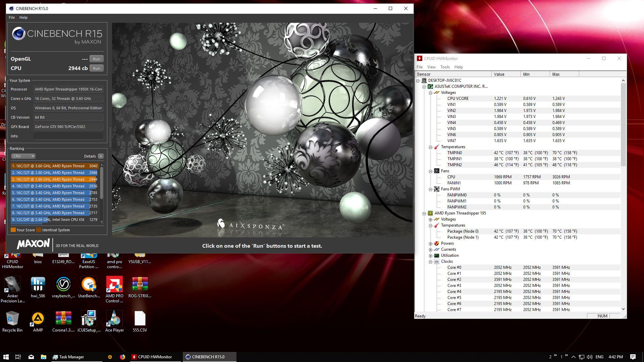
Task: Click the Value column header
Action: (506, 74)
